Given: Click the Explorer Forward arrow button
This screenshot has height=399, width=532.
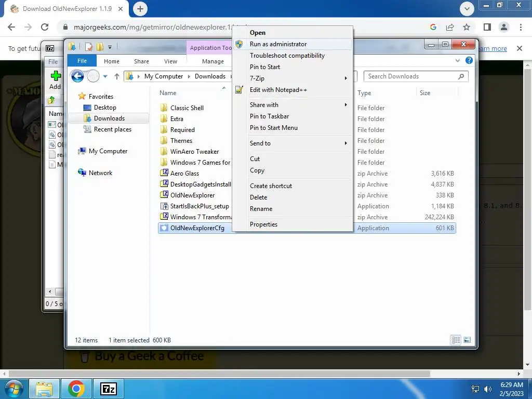Looking at the screenshot, I should (x=93, y=76).
